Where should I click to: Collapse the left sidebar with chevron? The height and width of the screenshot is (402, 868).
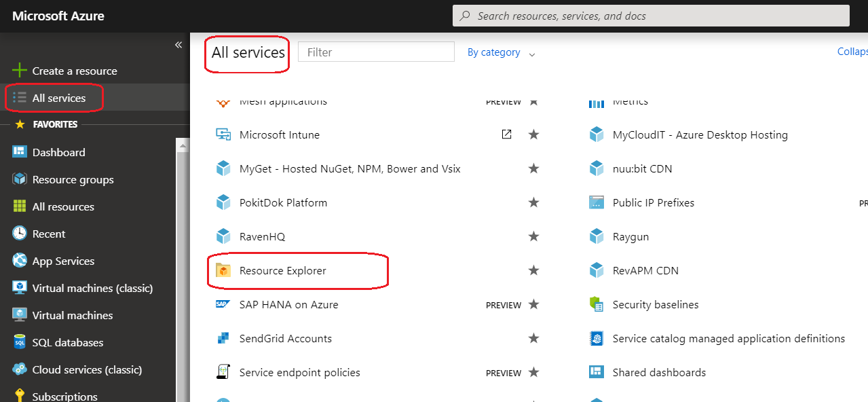[x=178, y=45]
